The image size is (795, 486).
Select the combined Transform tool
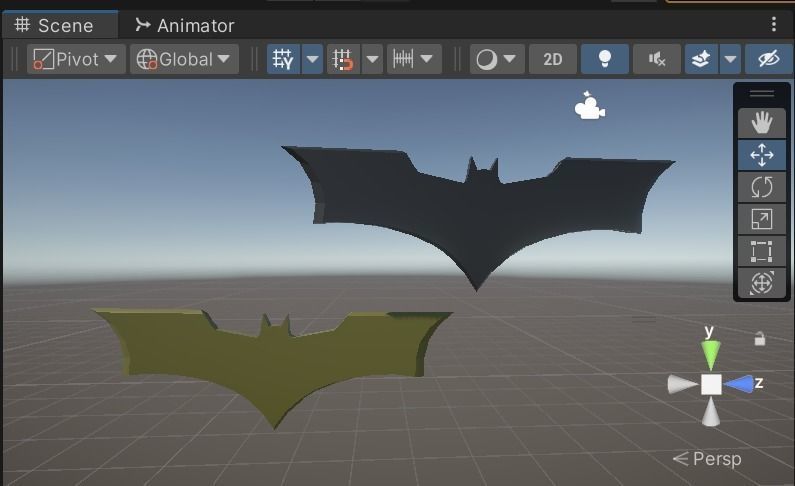pyautogui.click(x=762, y=282)
